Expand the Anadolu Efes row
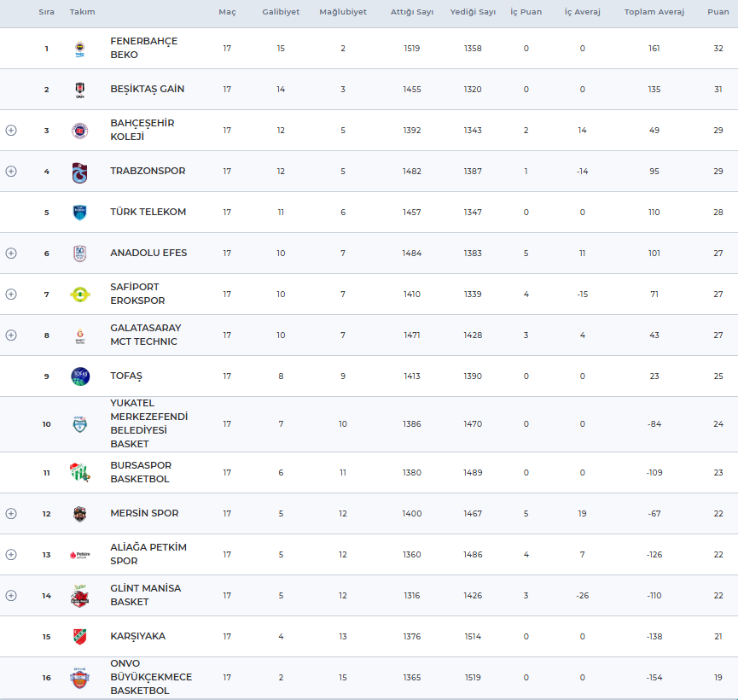 11,254
